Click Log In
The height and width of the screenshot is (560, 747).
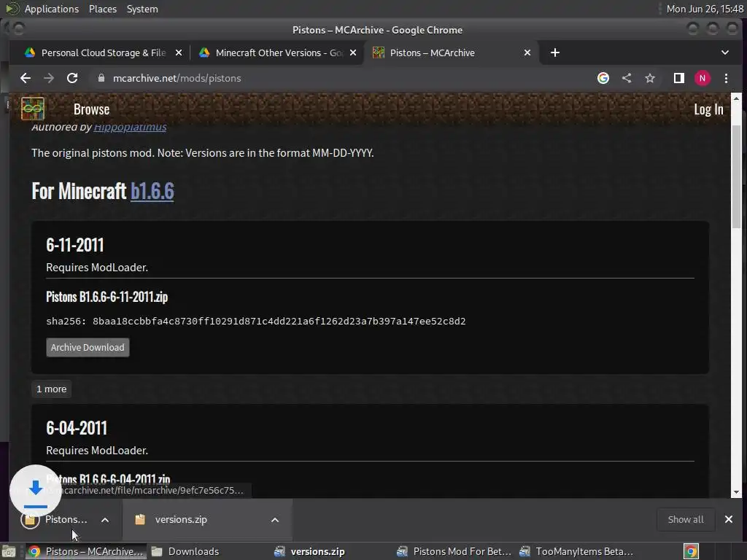click(x=708, y=109)
